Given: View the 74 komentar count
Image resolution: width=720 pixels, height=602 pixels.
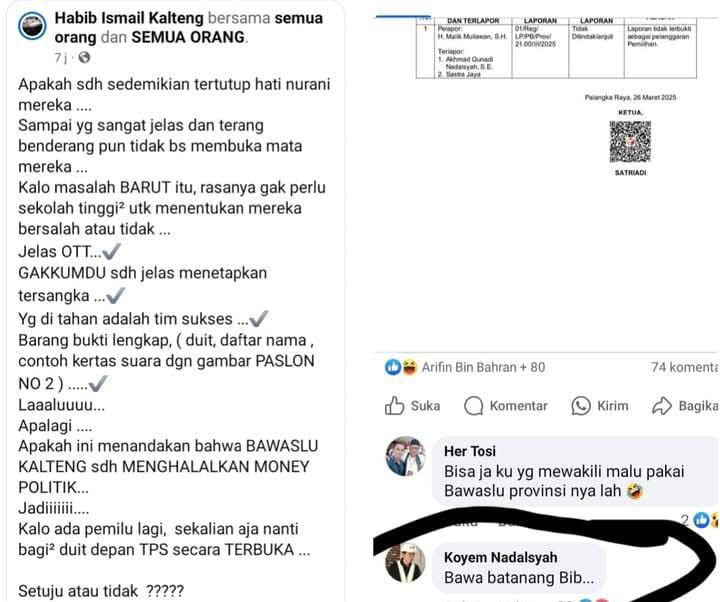Looking at the screenshot, I should point(685,367).
